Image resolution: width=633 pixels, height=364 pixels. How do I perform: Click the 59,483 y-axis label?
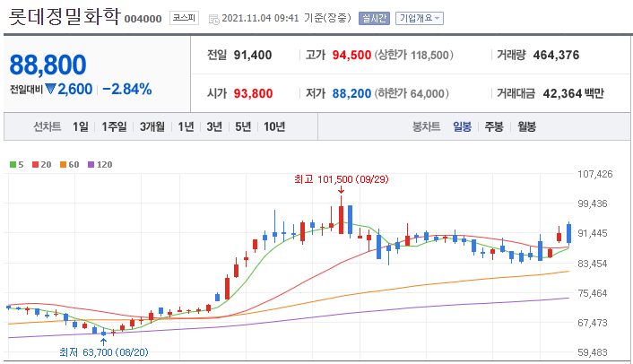coord(593,352)
